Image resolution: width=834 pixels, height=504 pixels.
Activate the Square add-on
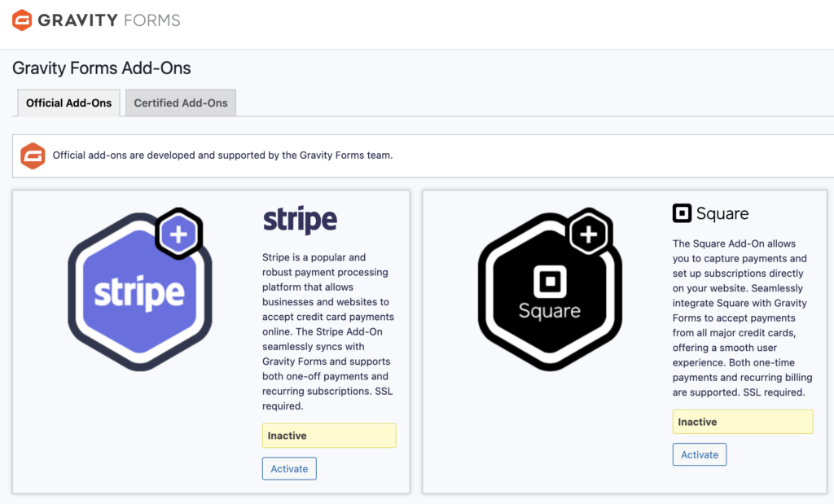(x=699, y=454)
